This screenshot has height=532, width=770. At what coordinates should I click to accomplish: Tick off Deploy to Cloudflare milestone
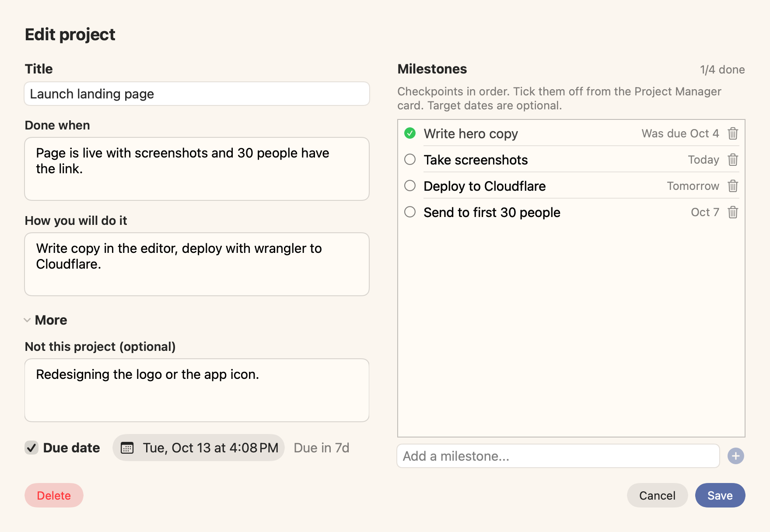coord(410,186)
